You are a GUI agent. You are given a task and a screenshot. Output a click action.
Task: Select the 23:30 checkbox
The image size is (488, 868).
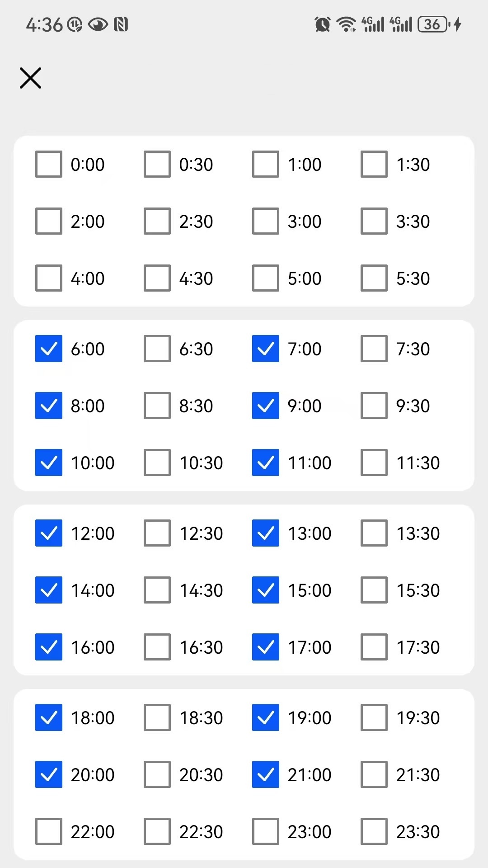pyautogui.click(x=374, y=831)
